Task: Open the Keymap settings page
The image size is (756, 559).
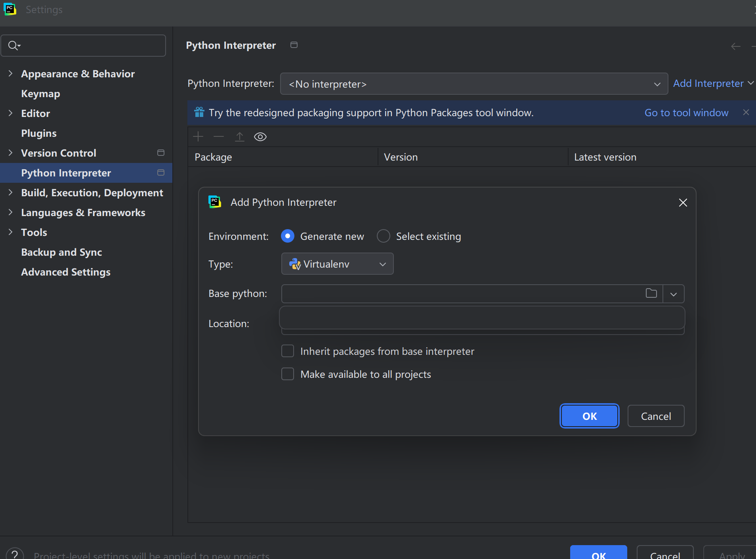Action: [x=40, y=94]
